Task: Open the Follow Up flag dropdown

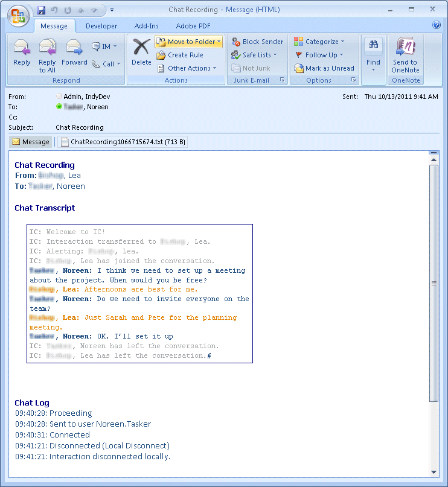Action: [x=319, y=55]
